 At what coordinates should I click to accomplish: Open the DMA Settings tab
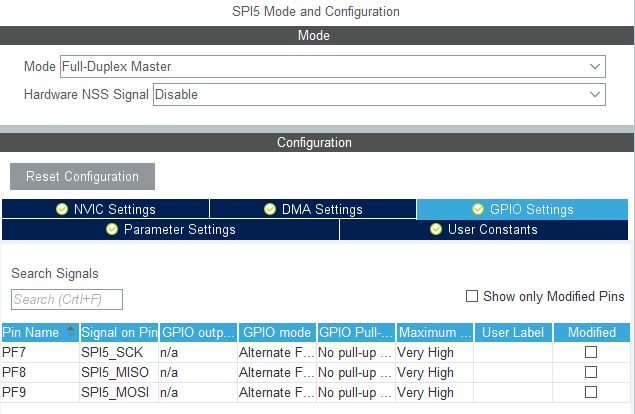[x=312, y=209]
